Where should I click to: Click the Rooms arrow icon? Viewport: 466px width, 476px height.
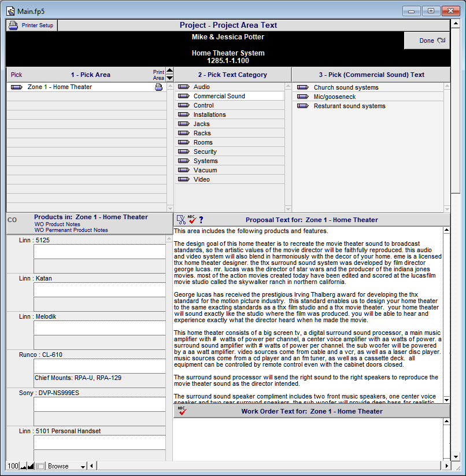coord(183,142)
